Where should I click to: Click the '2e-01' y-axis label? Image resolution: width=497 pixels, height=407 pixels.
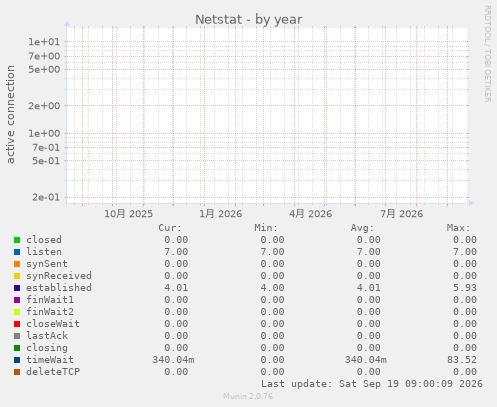[x=46, y=197]
